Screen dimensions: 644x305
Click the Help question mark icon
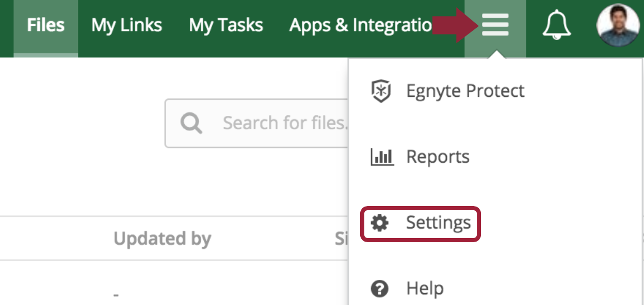pos(380,289)
